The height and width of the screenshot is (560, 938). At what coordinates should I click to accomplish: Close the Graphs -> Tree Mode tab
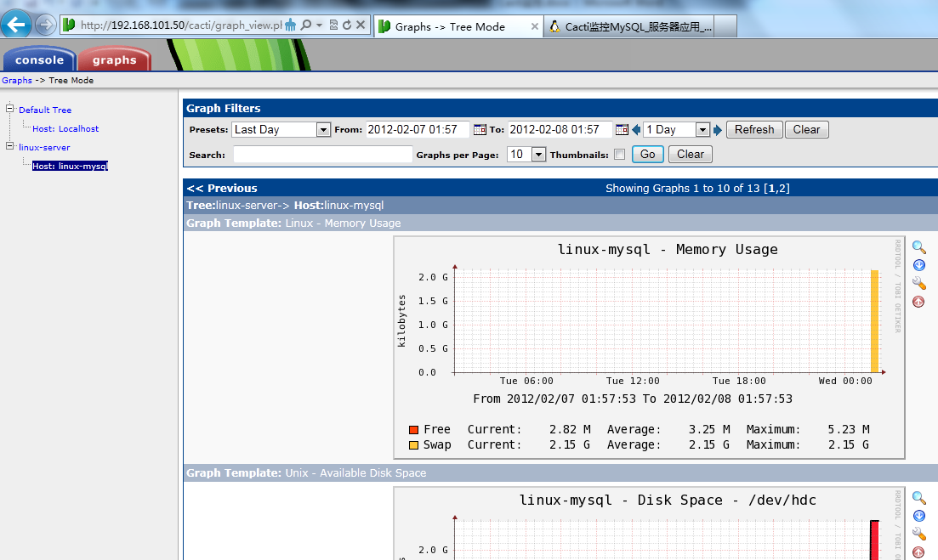pyautogui.click(x=534, y=26)
